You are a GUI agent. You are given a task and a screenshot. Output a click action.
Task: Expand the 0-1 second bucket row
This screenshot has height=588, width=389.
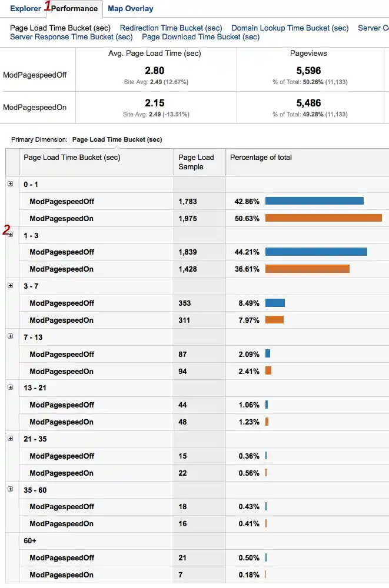pyautogui.click(x=10, y=183)
